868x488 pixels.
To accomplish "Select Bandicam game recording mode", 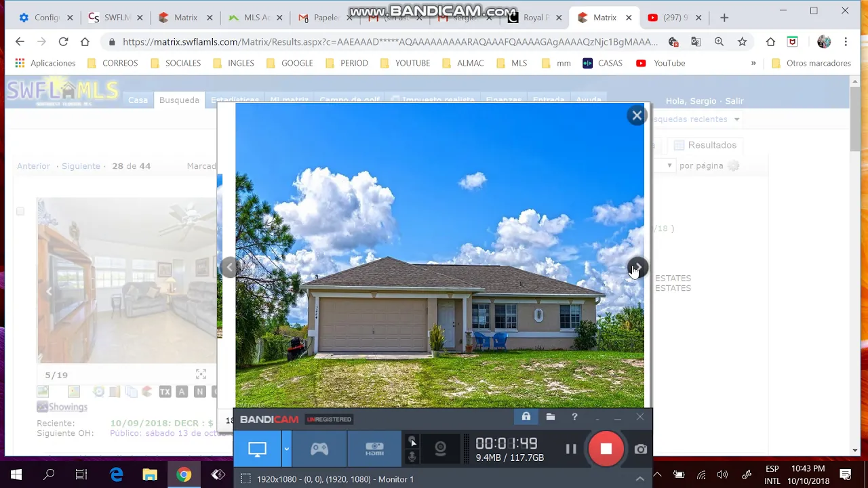I will pyautogui.click(x=319, y=449).
